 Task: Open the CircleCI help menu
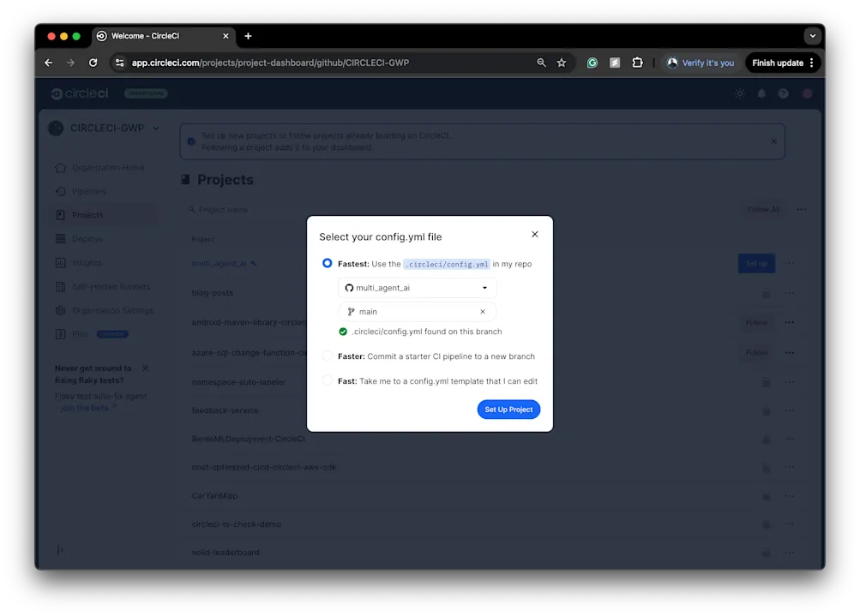point(783,93)
